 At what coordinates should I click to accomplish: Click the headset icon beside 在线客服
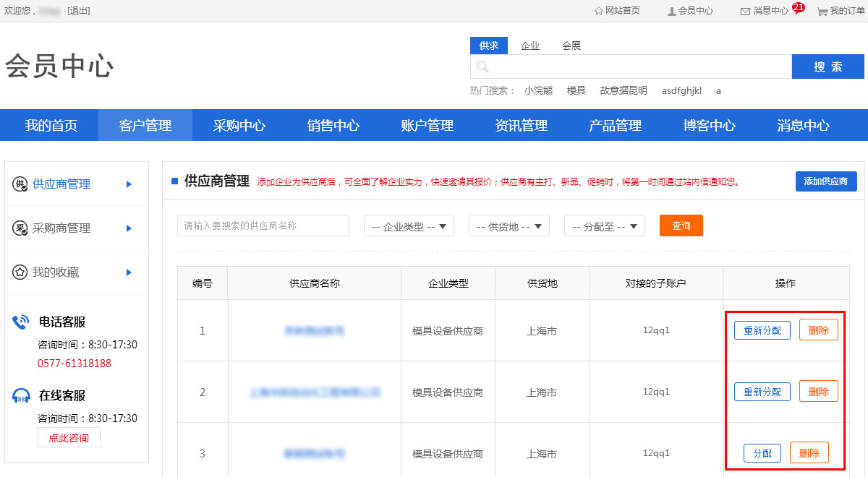click(x=21, y=395)
